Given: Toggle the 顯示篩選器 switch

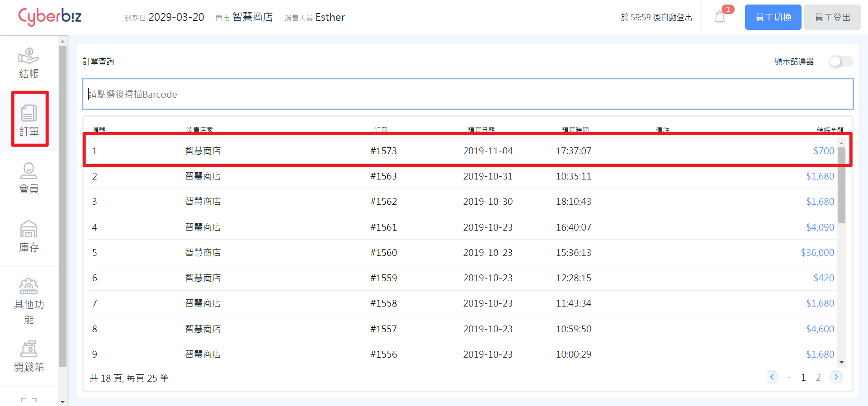Looking at the screenshot, I should click(x=841, y=61).
